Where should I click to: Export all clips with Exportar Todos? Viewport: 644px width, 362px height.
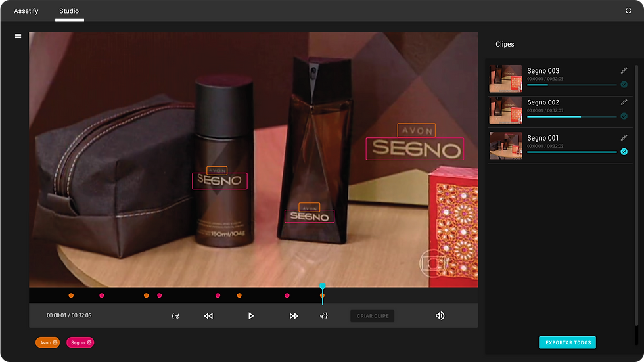(568, 342)
